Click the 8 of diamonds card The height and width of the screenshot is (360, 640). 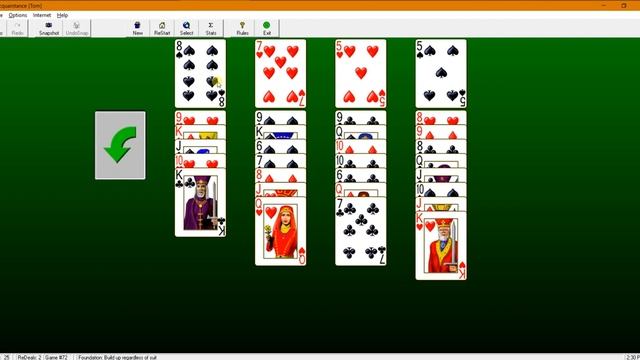click(280, 175)
